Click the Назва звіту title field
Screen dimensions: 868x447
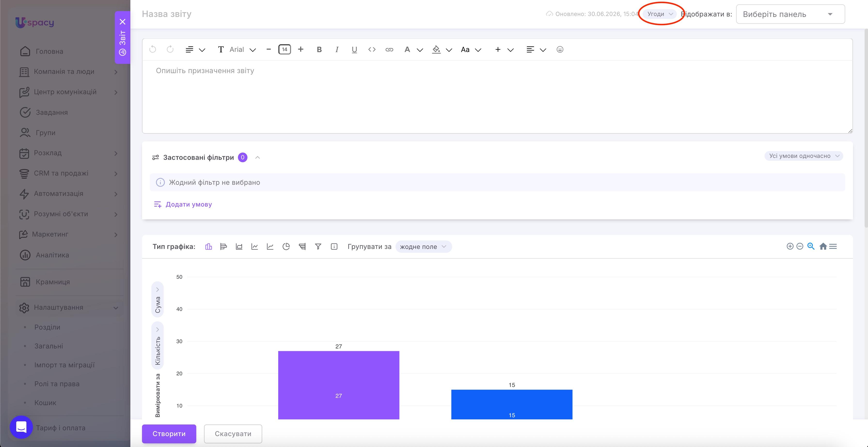(x=167, y=14)
